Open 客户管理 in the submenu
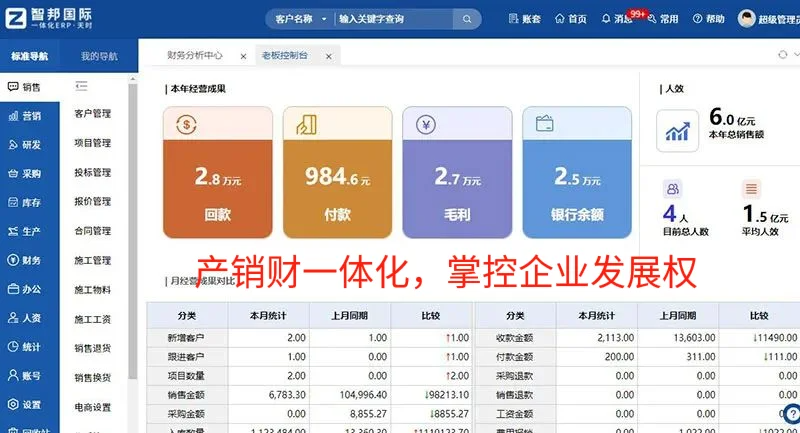The width and height of the screenshot is (800, 433). click(x=92, y=113)
